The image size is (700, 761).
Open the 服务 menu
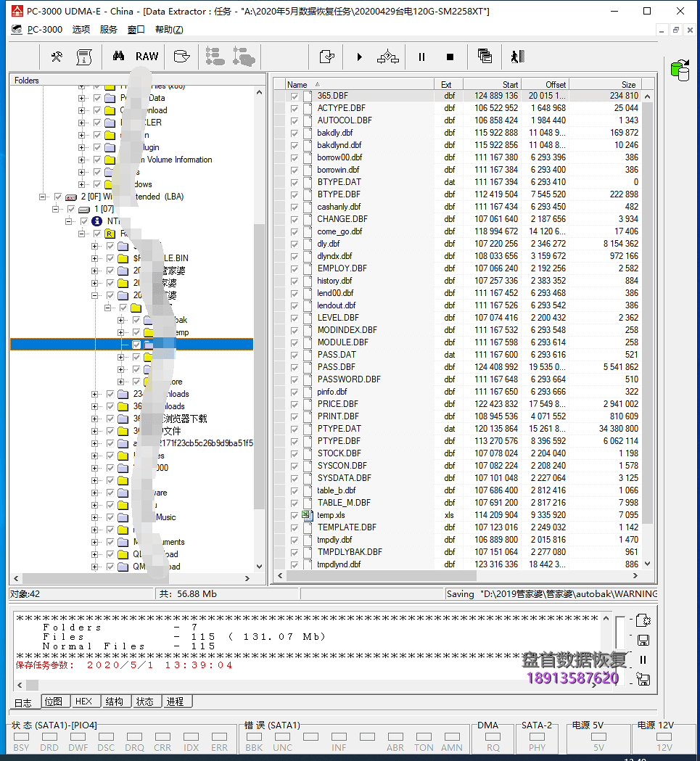tap(108, 30)
